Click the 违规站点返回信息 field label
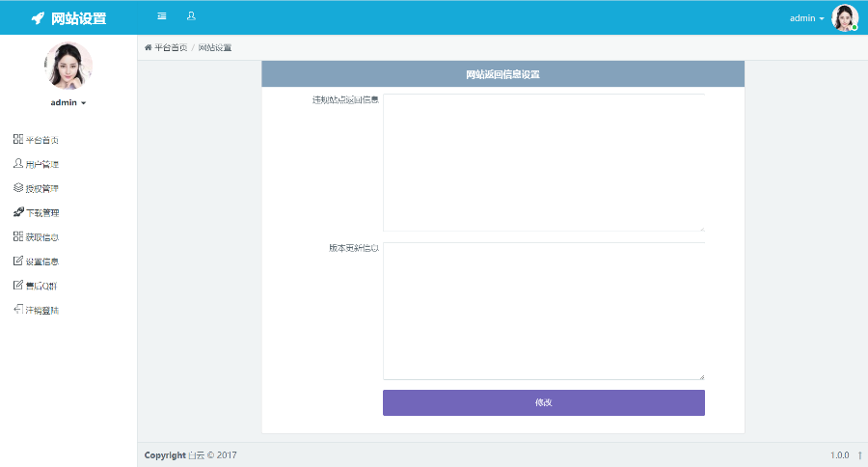The height and width of the screenshot is (467, 868). (x=345, y=99)
